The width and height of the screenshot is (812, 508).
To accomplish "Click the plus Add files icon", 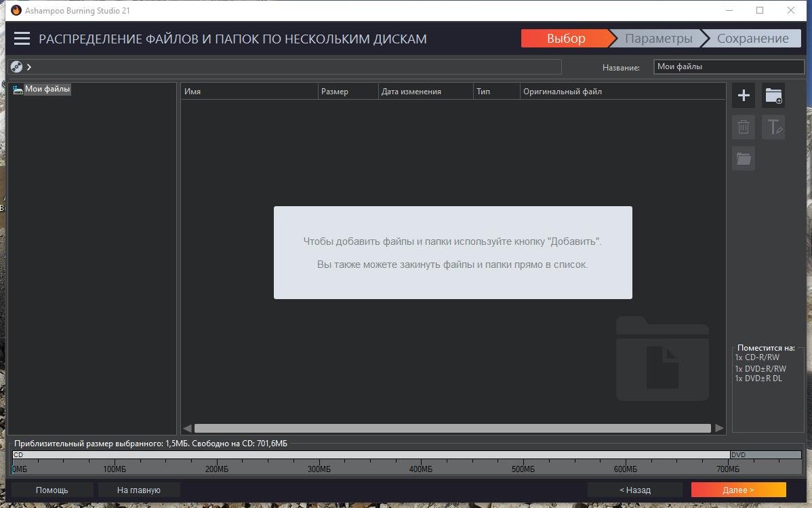I will tap(744, 96).
